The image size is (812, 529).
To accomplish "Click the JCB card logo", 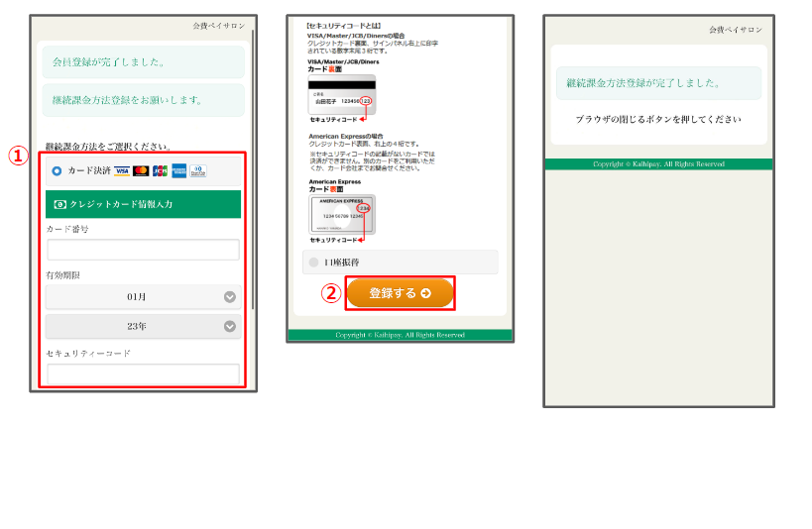I will click(x=160, y=171).
